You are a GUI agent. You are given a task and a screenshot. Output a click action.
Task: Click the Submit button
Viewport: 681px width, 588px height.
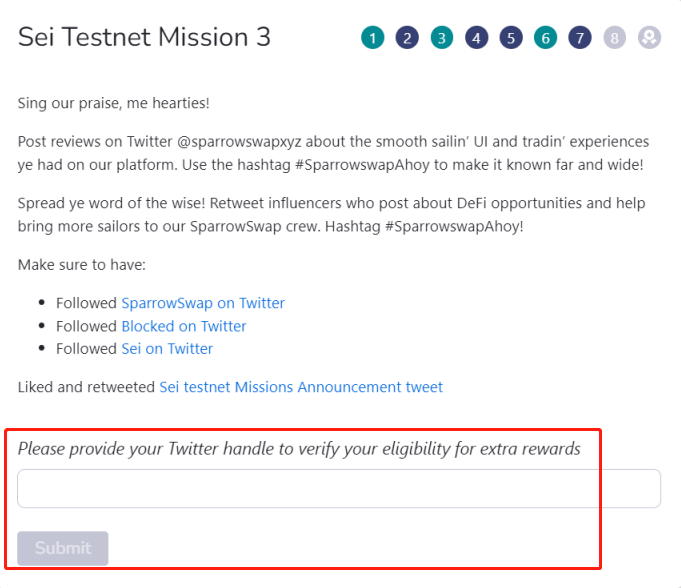pos(63,548)
